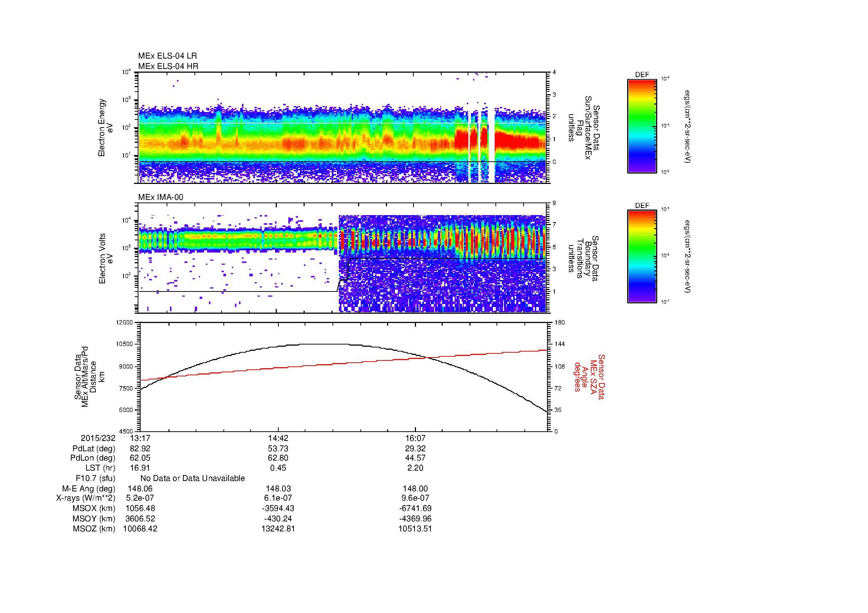Click the 14:42 time tick label

pyautogui.click(x=278, y=438)
